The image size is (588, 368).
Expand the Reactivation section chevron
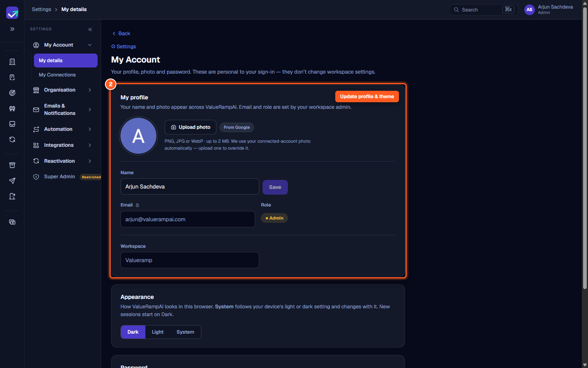pos(90,161)
